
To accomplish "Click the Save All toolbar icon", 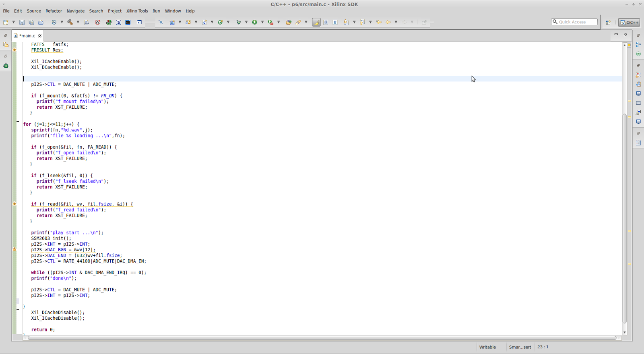I will (31, 22).
